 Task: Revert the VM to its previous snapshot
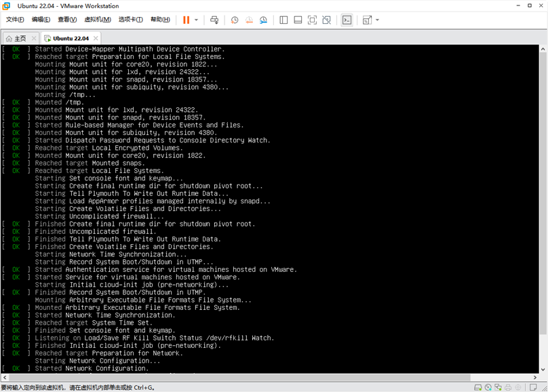(249, 20)
